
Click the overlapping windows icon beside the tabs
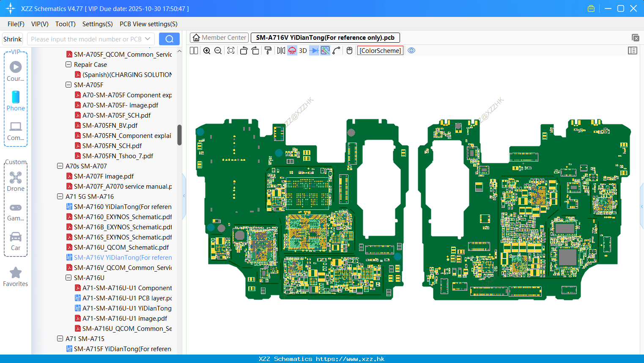click(x=635, y=38)
